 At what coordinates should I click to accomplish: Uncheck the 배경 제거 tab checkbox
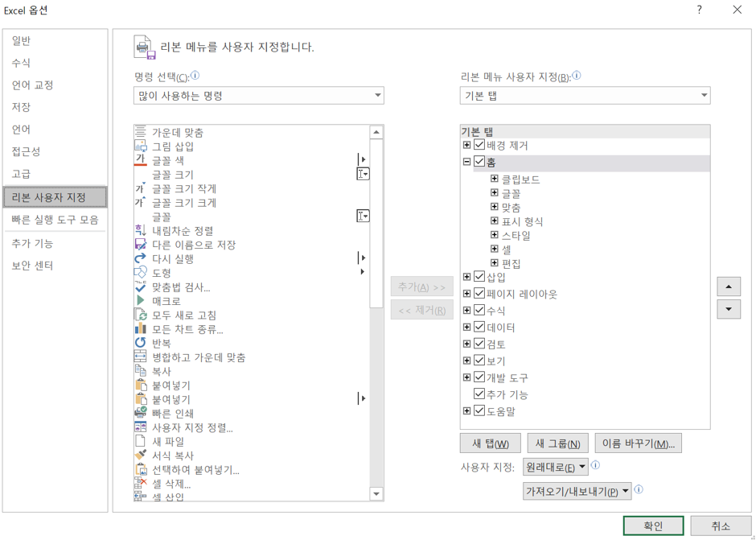pyautogui.click(x=479, y=145)
